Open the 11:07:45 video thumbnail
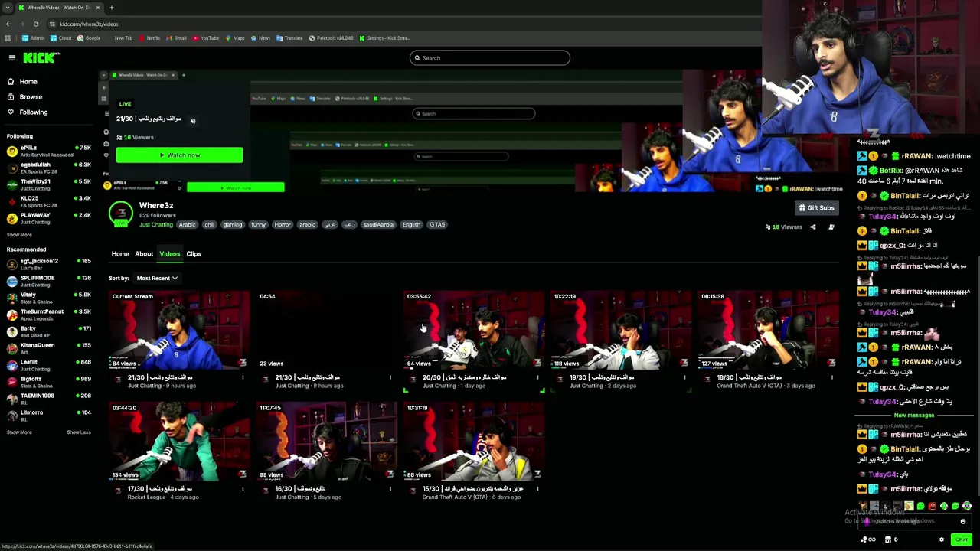The height and width of the screenshot is (551, 980). (327, 442)
